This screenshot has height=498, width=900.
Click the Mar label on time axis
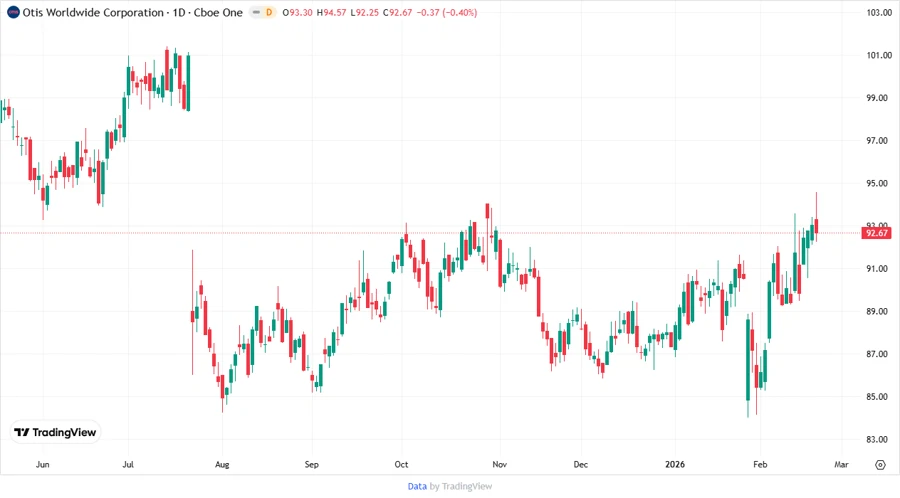pos(841,464)
